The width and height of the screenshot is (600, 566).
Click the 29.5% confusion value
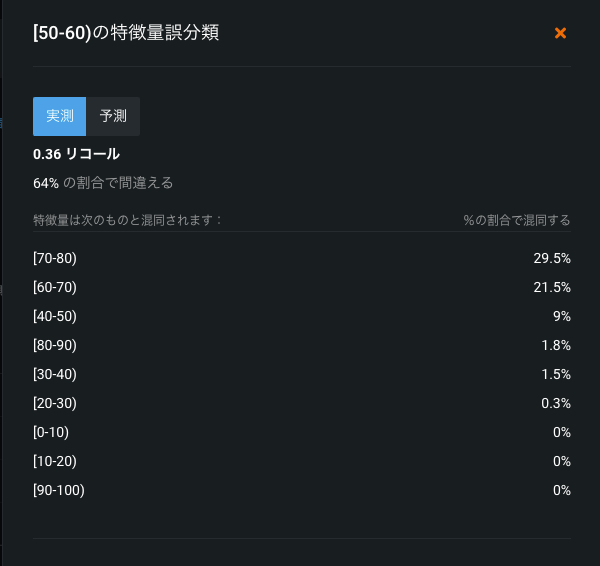click(552, 258)
